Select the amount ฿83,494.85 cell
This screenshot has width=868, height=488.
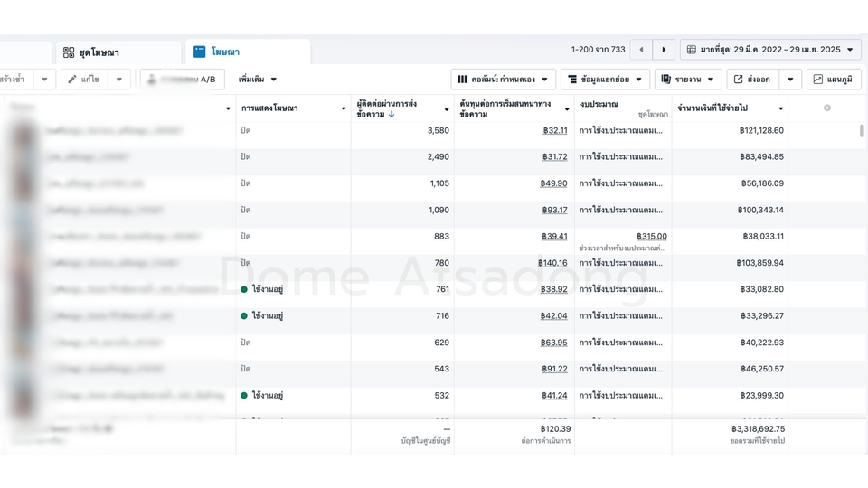[x=761, y=157]
